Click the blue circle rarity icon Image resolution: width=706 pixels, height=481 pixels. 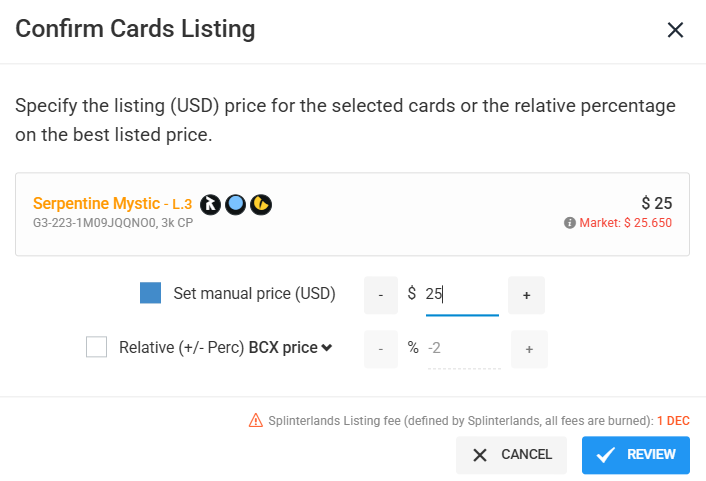[235, 204]
